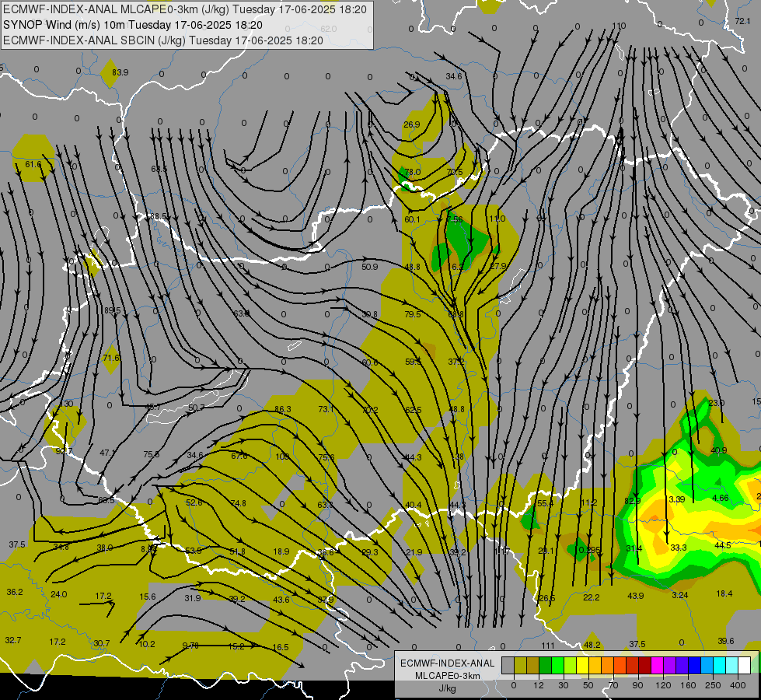Viewport: 761px width, 700px height.
Task: Click the map value 27.9
Action: 498,266
